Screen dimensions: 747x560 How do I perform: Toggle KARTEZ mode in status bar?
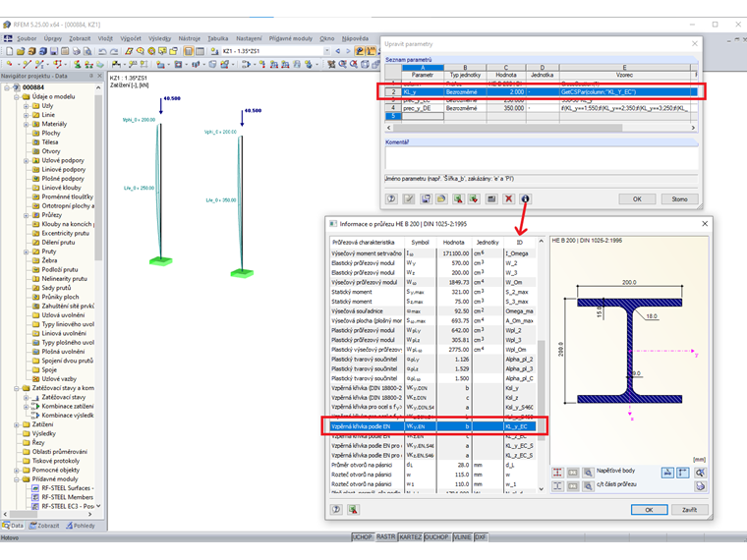coord(410,537)
